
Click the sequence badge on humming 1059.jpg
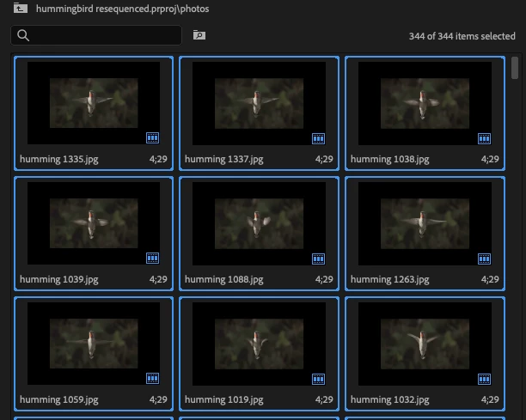pos(153,379)
